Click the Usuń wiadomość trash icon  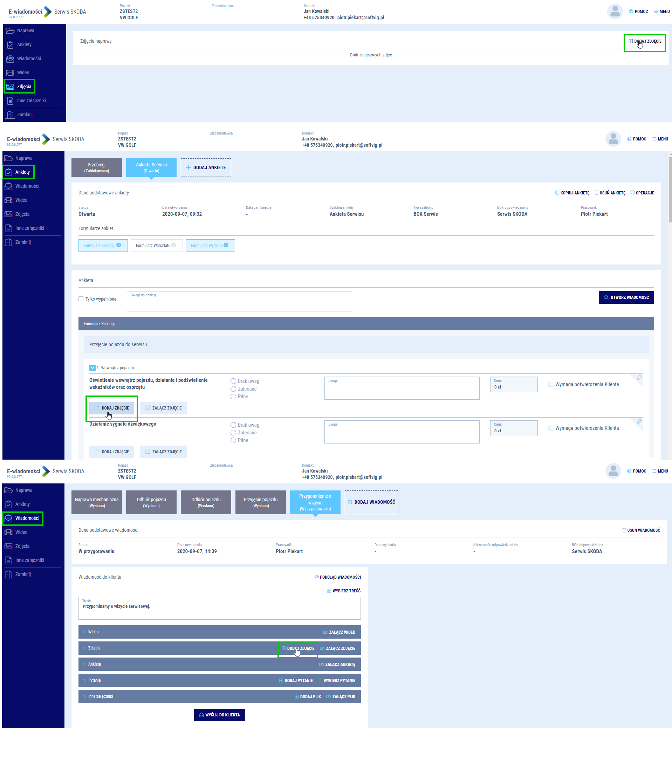tap(624, 530)
